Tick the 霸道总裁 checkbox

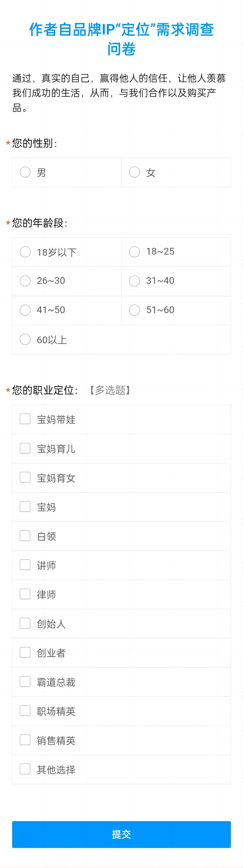tap(25, 681)
